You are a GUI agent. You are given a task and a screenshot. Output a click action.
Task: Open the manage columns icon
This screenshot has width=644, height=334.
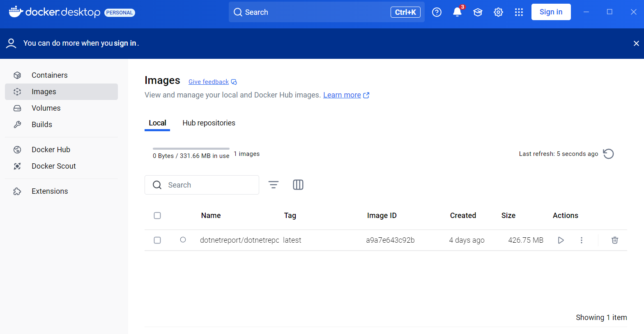pos(298,185)
